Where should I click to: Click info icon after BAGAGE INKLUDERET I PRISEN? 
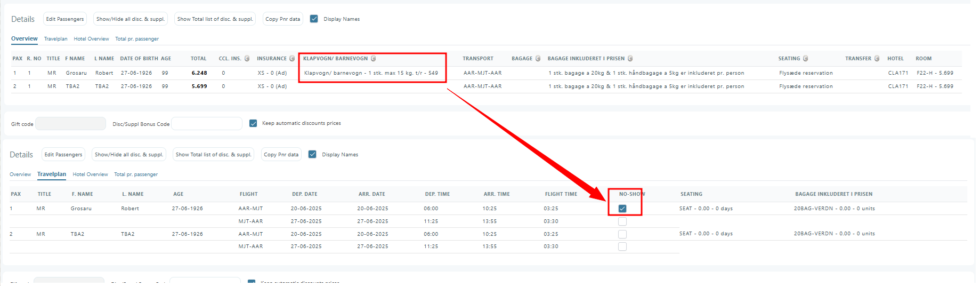pyautogui.click(x=630, y=59)
